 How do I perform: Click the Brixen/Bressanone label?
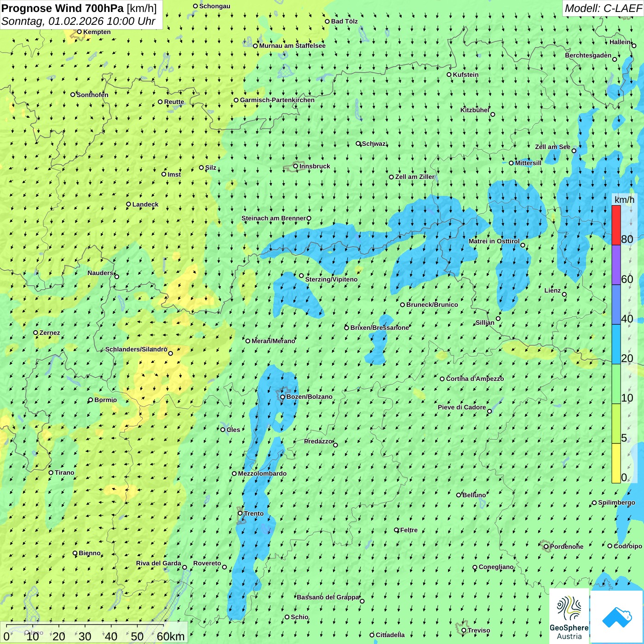[379, 328]
